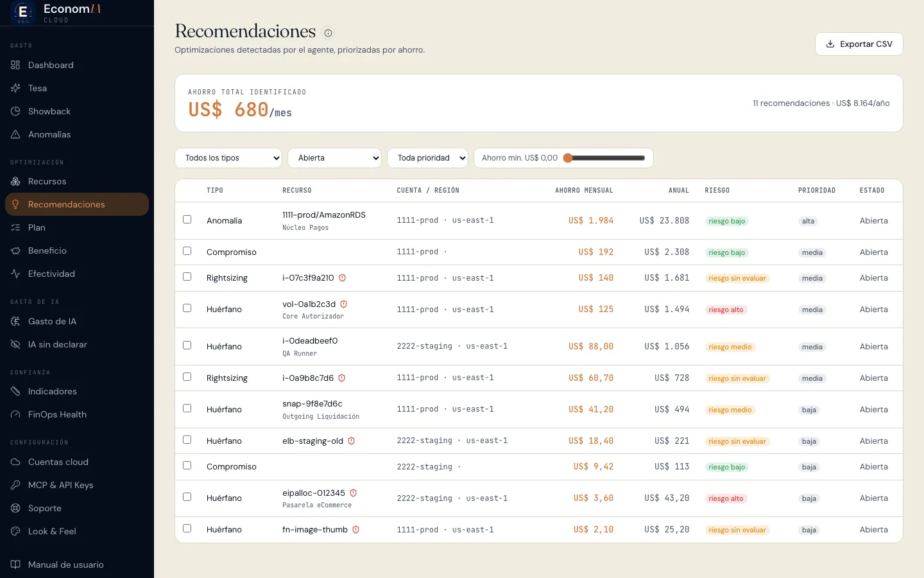Click the Look & Feel palette icon
Screen dimensions: 924x578
pyautogui.click(x=15, y=531)
